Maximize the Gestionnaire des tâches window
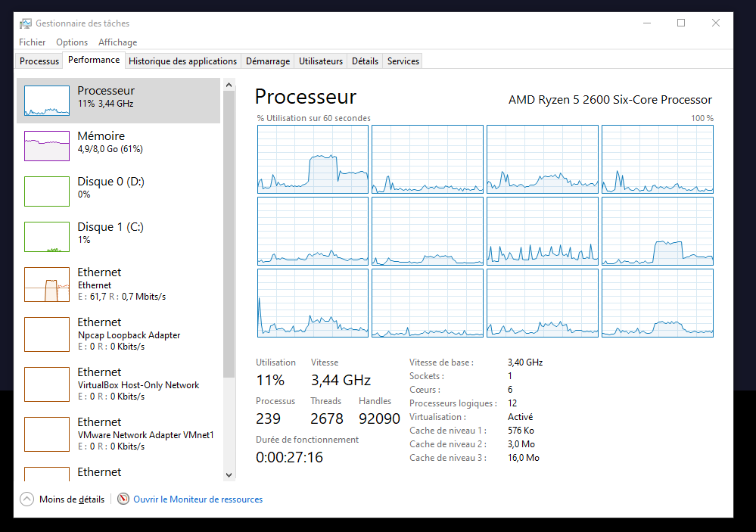Image resolution: width=756 pixels, height=532 pixels. tap(681, 23)
